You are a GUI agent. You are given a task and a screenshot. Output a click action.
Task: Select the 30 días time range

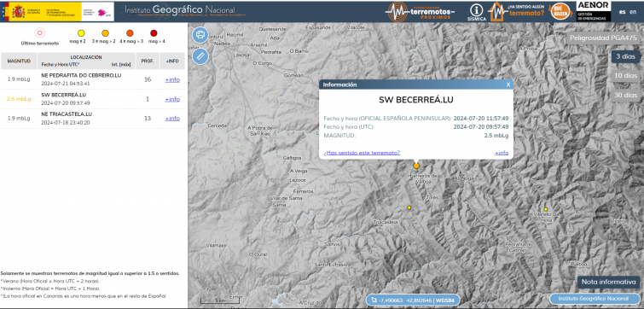pos(625,95)
